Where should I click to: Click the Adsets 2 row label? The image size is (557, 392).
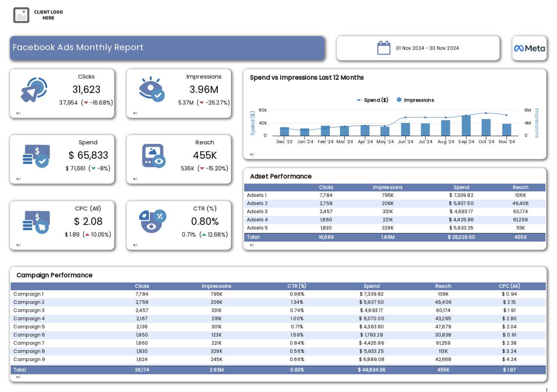[x=257, y=203]
